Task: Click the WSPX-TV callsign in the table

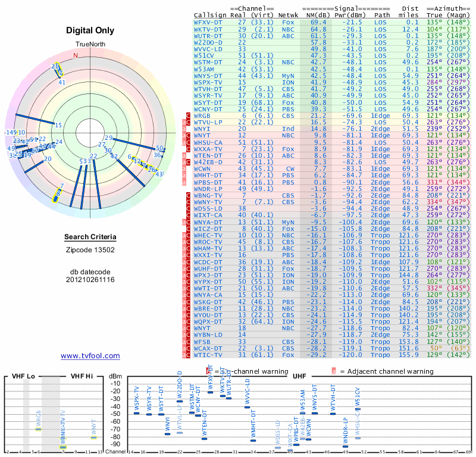Action: pyautogui.click(x=208, y=82)
